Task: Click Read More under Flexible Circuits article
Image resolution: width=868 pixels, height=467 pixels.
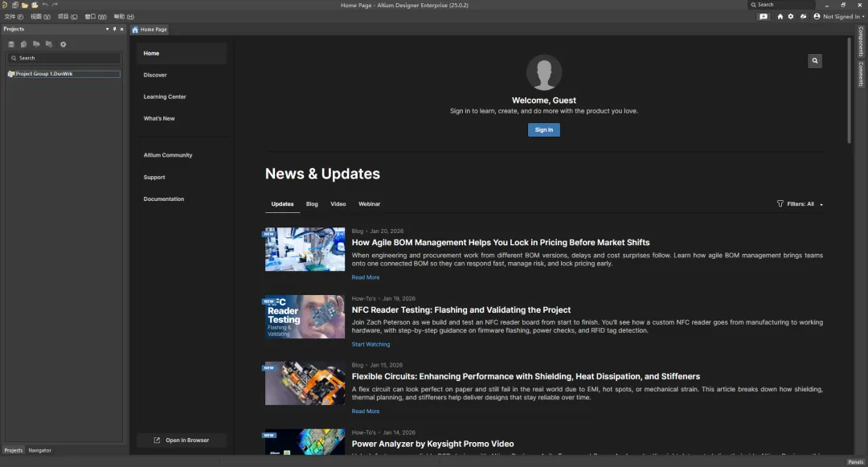Action: (366, 411)
